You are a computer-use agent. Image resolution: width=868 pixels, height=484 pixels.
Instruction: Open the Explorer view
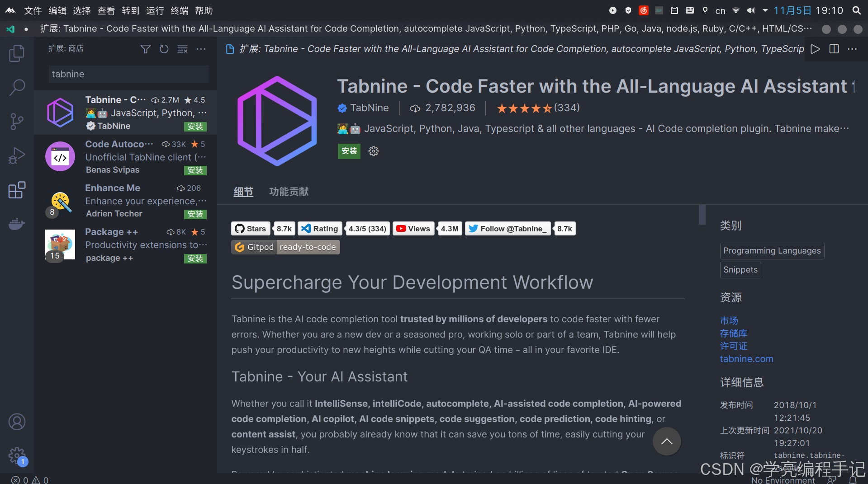(x=17, y=53)
